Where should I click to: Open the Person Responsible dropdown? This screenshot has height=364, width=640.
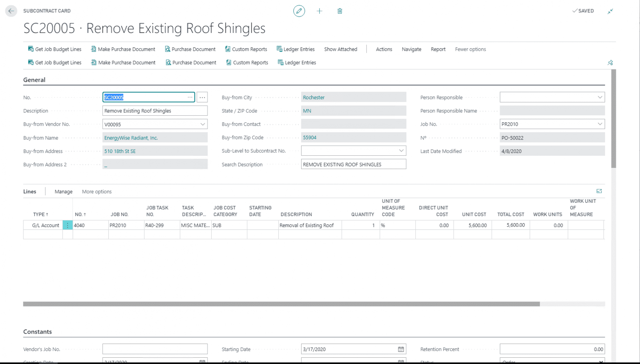[x=600, y=97]
